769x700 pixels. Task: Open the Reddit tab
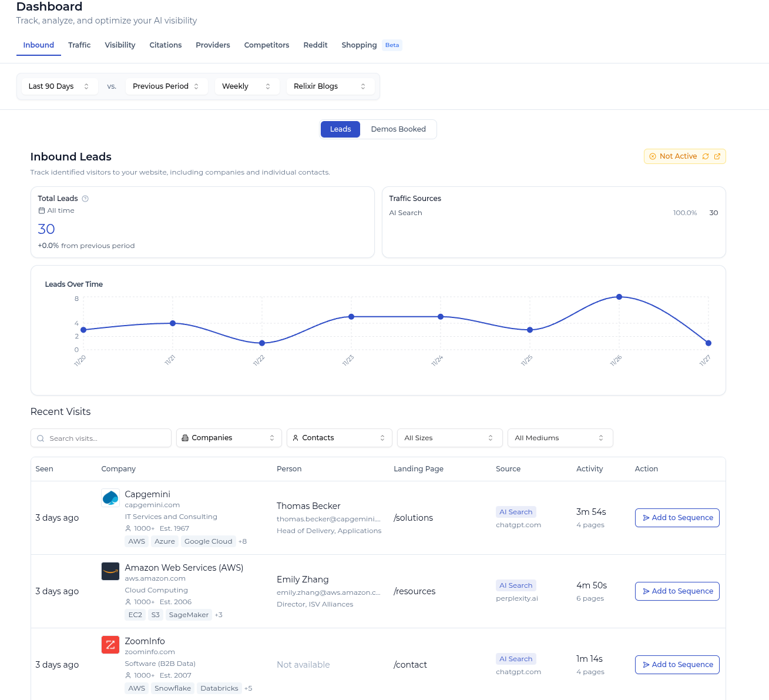pyautogui.click(x=315, y=45)
